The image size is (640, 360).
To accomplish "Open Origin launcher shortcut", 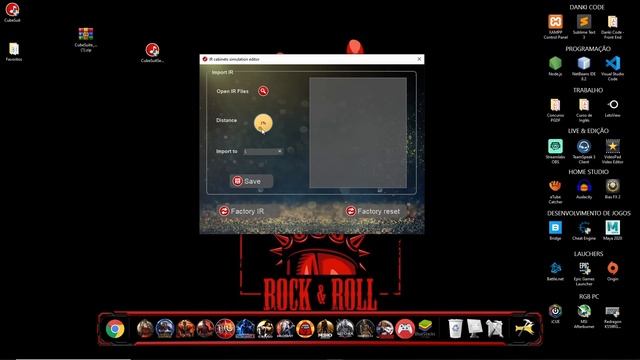I will pyautogui.click(x=613, y=271).
